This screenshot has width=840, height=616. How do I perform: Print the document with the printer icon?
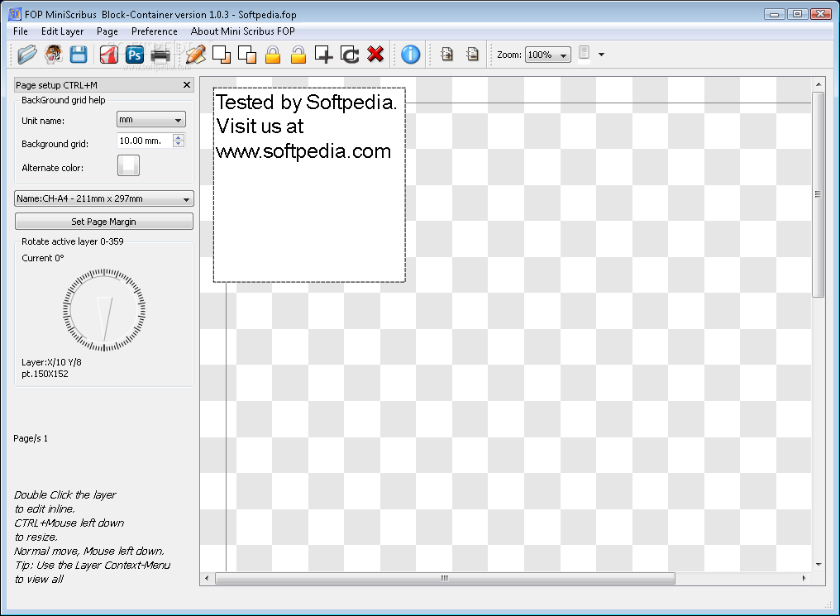(x=160, y=55)
